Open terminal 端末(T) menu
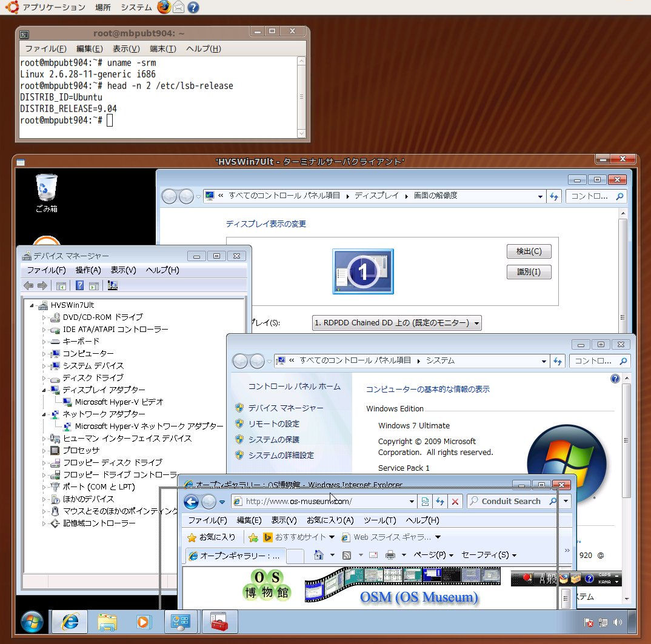This screenshot has height=644, width=651. [162, 48]
